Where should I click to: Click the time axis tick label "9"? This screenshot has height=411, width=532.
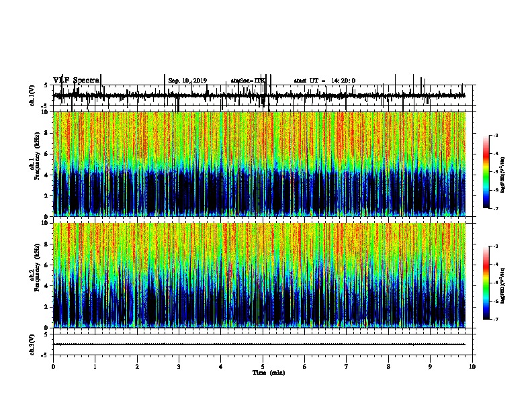click(430, 367)
